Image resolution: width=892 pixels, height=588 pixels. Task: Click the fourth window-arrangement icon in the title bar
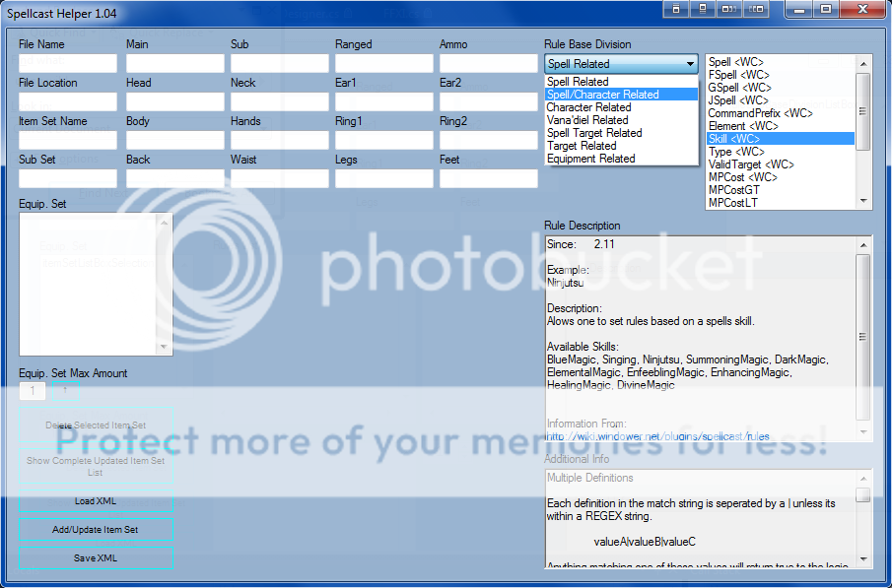point(755,9)
